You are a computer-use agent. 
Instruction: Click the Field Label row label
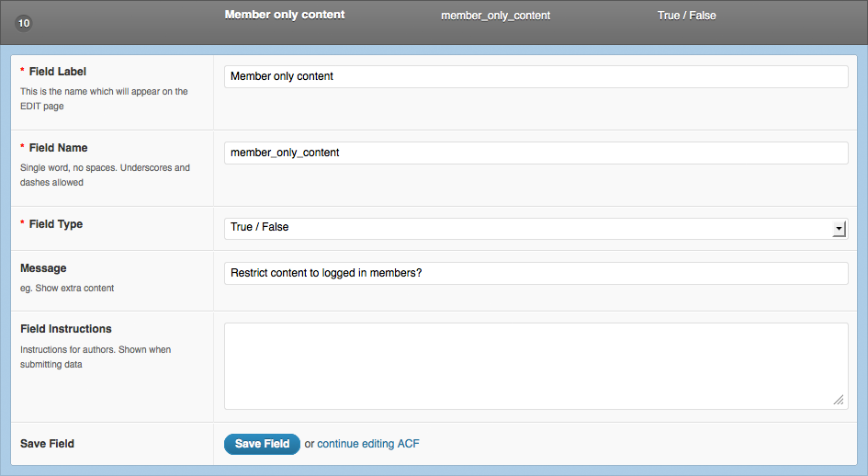[58, 72]
